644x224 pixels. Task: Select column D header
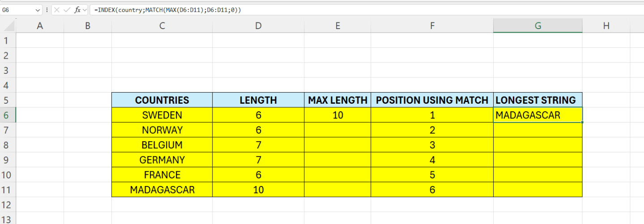tap(258, 26)
